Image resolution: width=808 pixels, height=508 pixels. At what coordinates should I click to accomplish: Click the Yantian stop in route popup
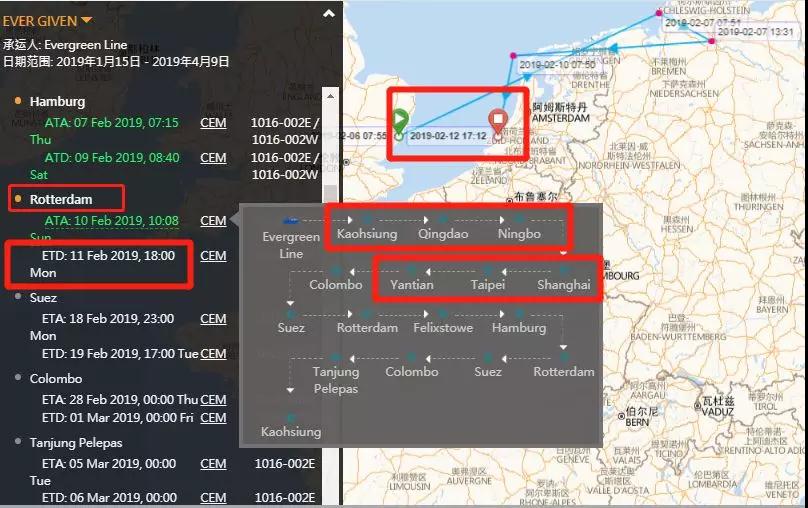412,284
